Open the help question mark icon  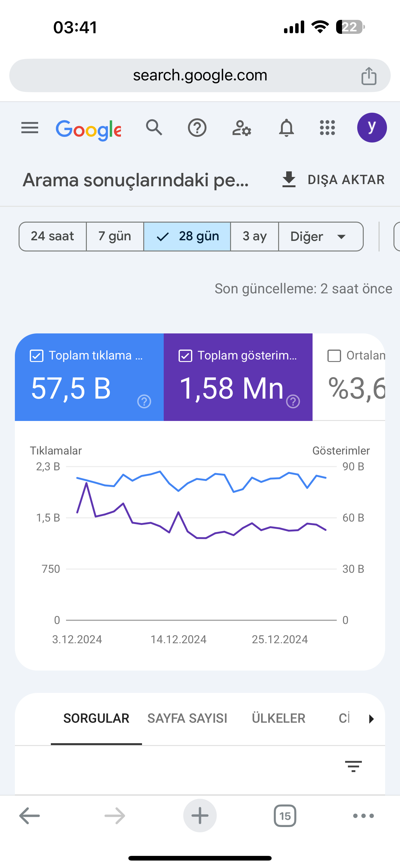coord(197,128)
